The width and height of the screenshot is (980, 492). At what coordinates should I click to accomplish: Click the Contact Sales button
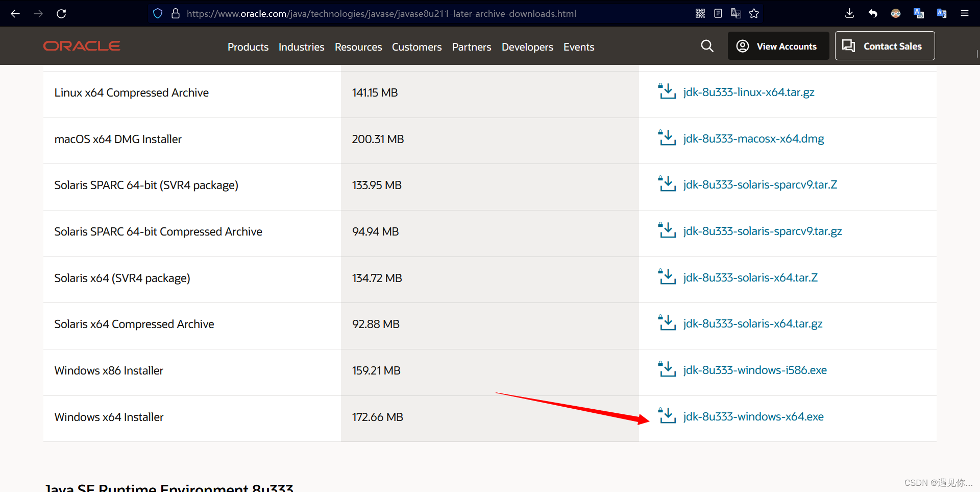[x=885, y=46]
